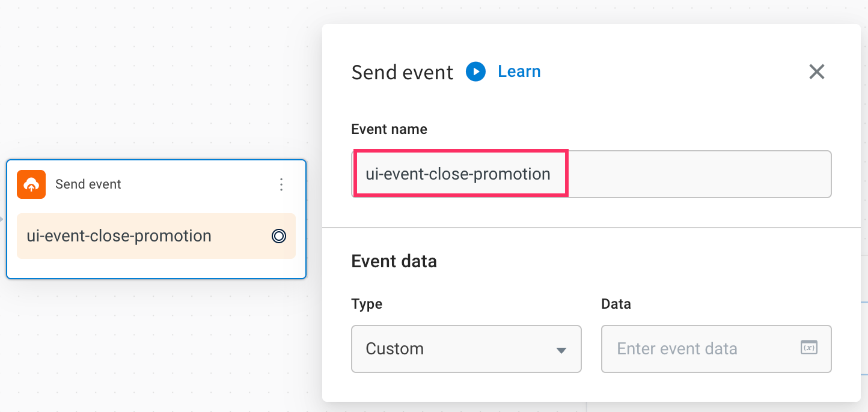
Task: Close the Send event panel with X
Action: [x=816, y=72]
